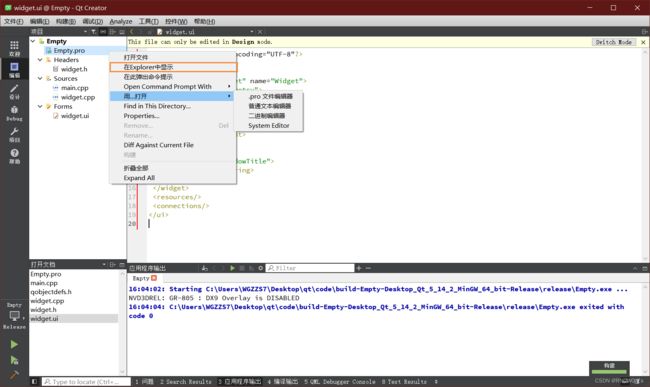Image resolution: width=650 pixels, height=387 pixels.
Task: Click the green Run button
Action: pos(14,344)
